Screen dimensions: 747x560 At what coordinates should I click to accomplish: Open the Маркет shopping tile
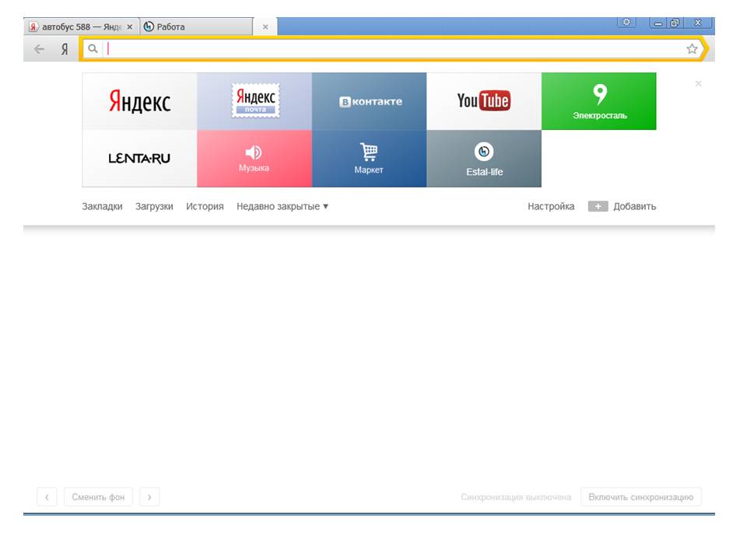click(x=369, y=159)
